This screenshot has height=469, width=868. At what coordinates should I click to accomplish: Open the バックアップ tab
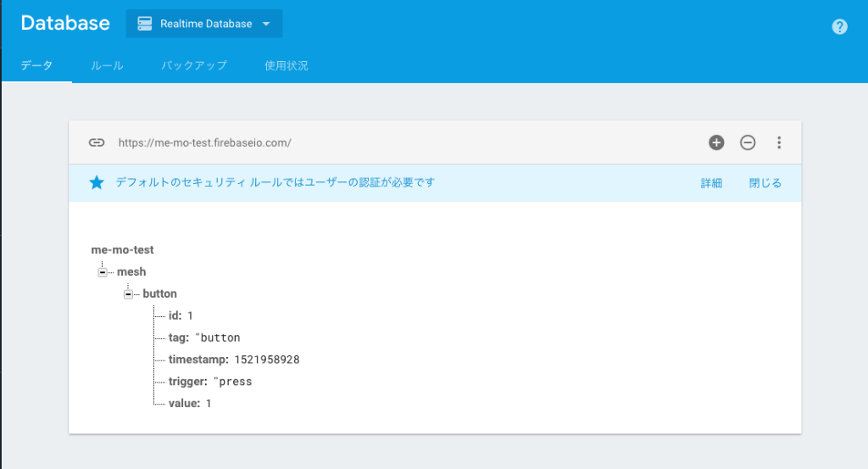pos(194,65)
